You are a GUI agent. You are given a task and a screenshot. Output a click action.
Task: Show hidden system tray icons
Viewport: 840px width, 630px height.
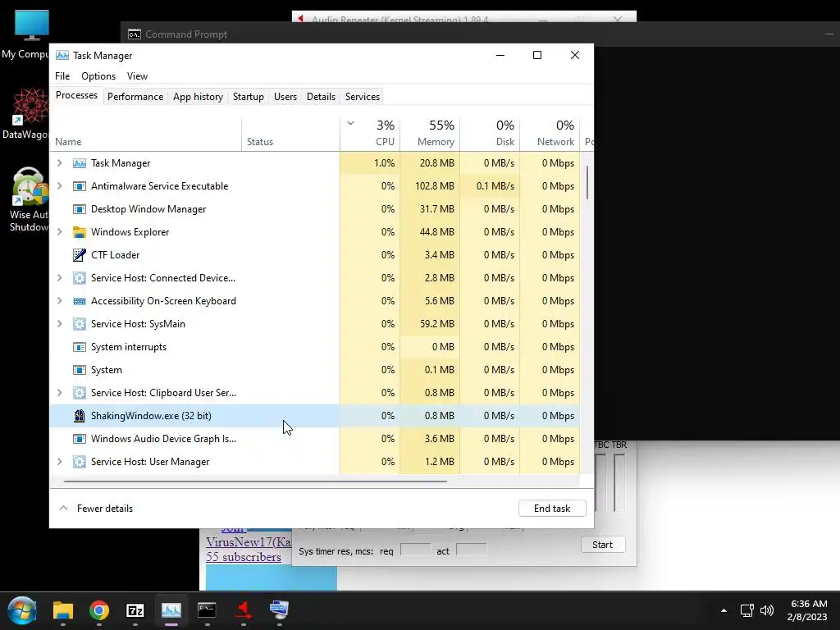coord(724,610)
